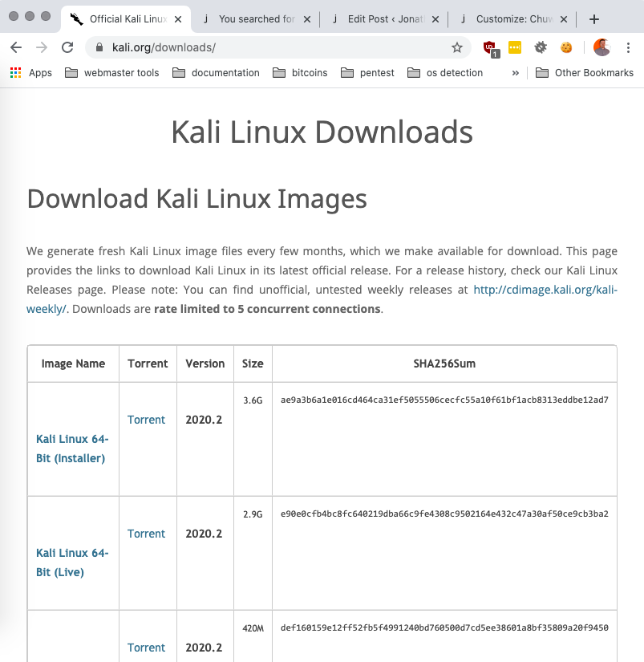Click the Torrent link for Kali Live

(147, 534)
